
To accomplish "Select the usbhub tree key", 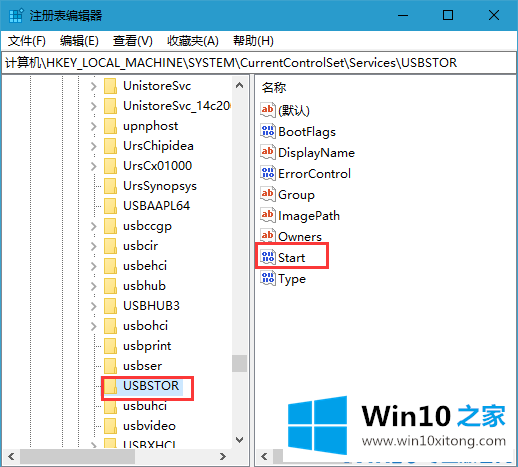I will (x=144, y=286).
